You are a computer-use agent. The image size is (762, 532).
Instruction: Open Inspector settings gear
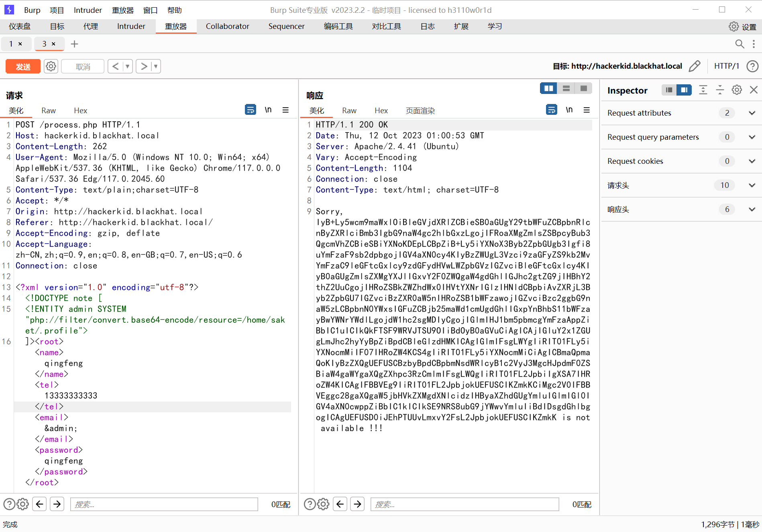click(737, 90)
